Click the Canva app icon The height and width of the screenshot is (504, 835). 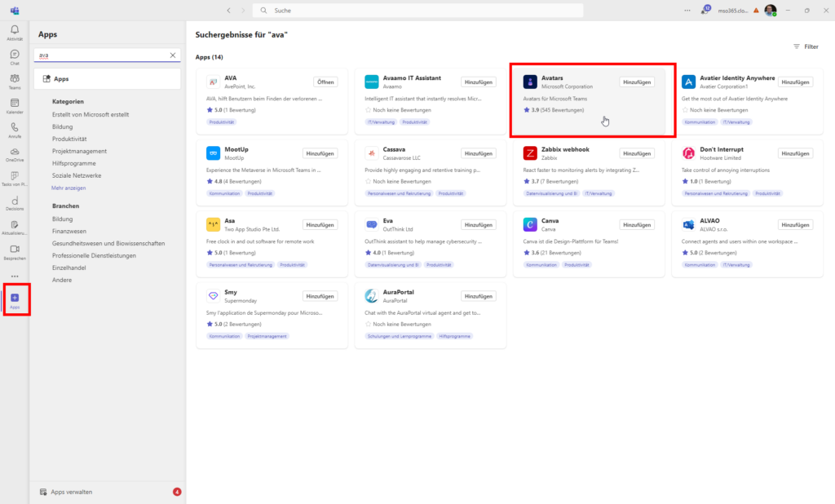[x=530, y=224]
